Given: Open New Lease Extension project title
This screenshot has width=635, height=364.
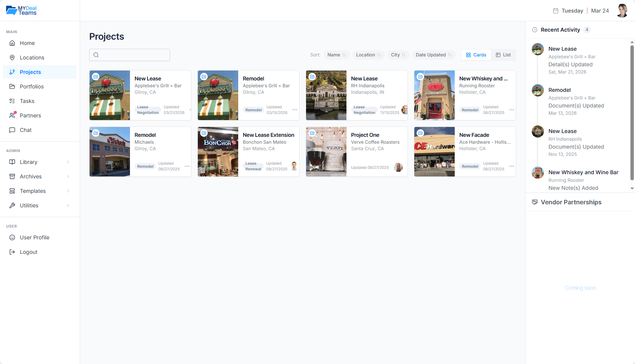Looking at the screenshot, I should click(268, 135).
